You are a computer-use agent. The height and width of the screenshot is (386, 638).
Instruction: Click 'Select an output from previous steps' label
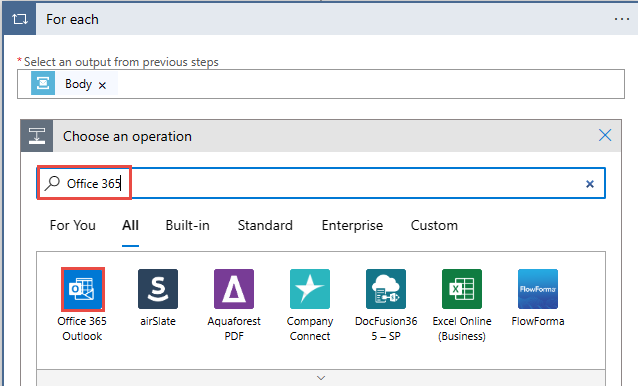pyautogui.click(x=121, y=62)
